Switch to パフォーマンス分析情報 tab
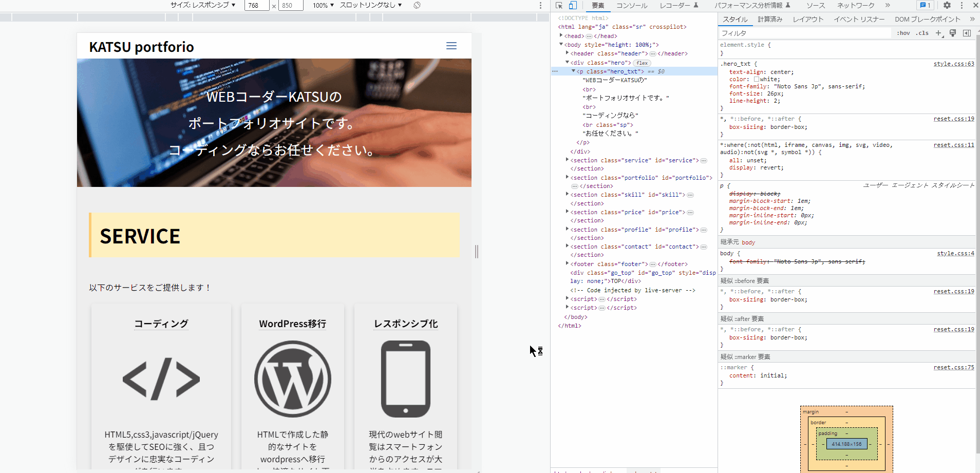The height and width of the screenshot is (473, 980). tap(752, 5)
